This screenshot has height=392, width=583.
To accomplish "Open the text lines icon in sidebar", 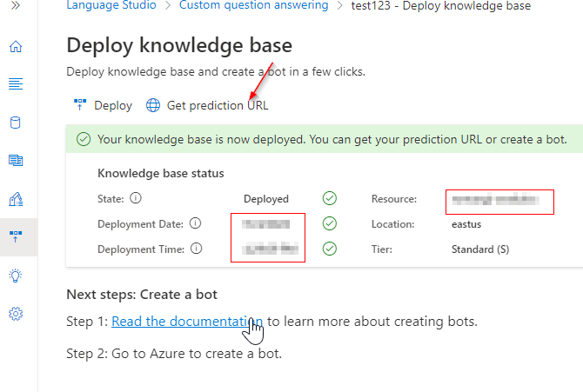I will [16, 84].
